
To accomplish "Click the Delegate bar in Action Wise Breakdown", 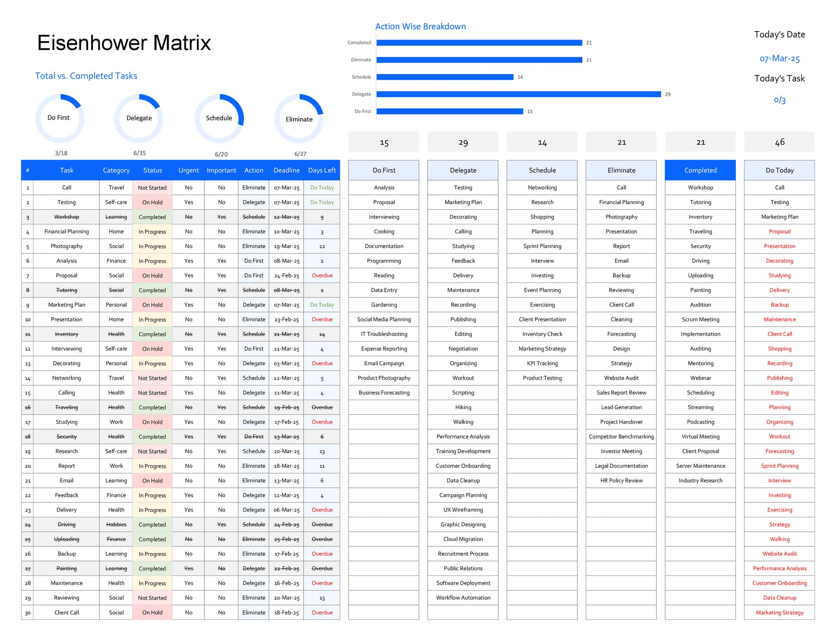I will [x=518, y=94].
